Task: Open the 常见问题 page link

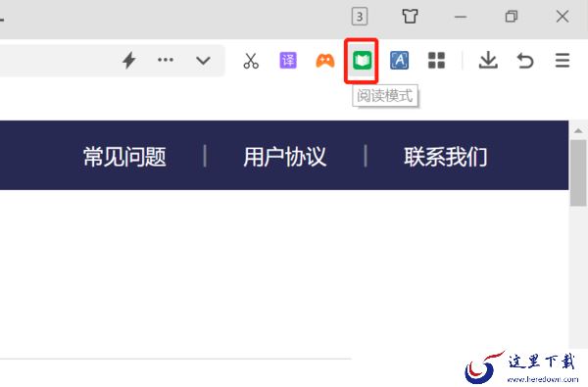Action: (124, 157)
